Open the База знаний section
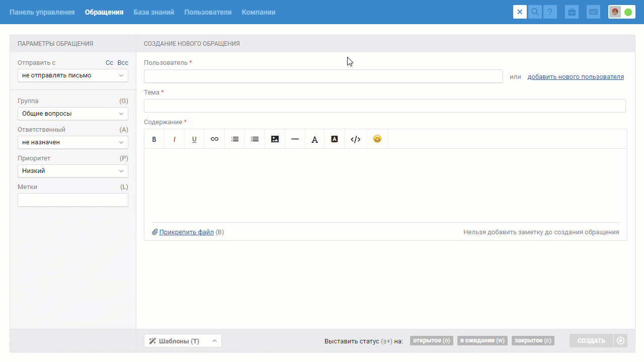 point(154,12)
